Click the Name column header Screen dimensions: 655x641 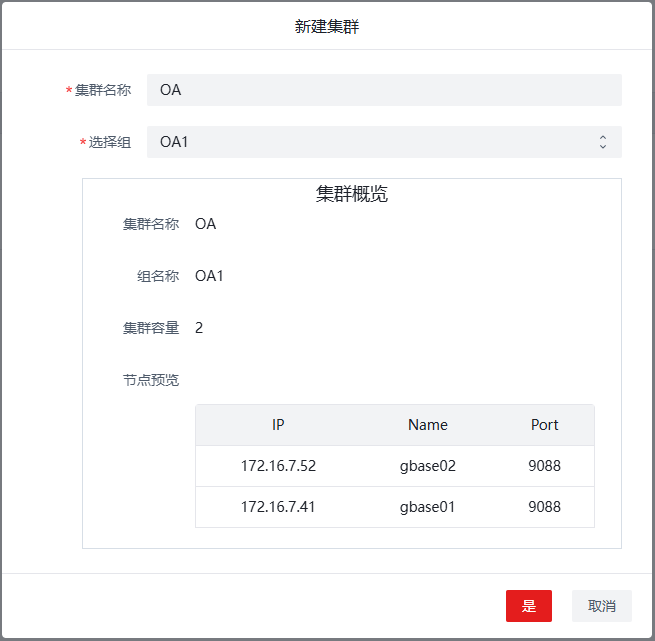[427, 425]
